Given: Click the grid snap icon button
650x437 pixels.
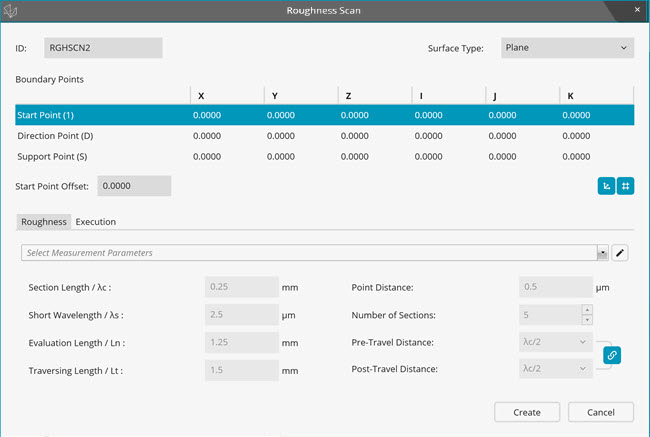Looking at the screenshot, I should (625, 186).
